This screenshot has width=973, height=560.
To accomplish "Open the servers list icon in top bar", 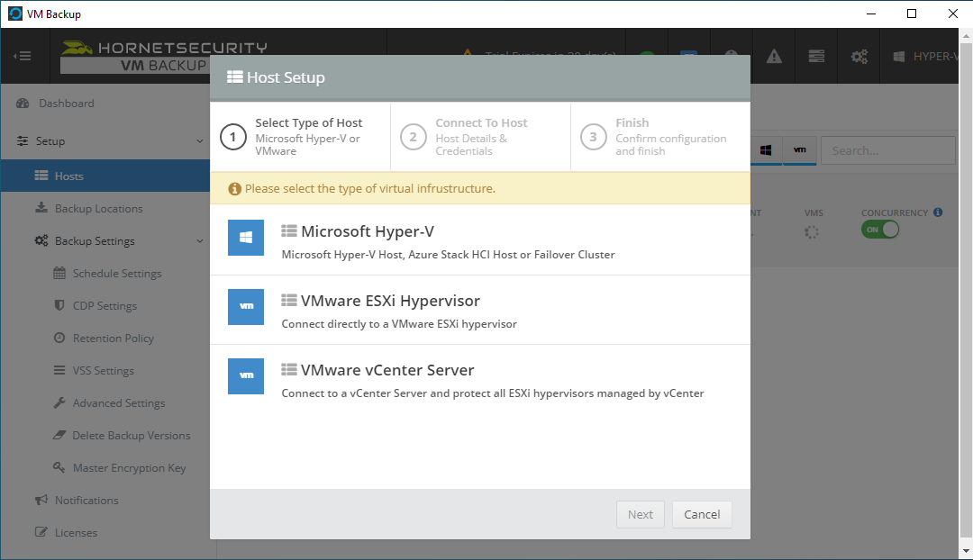I will point(816,55).
